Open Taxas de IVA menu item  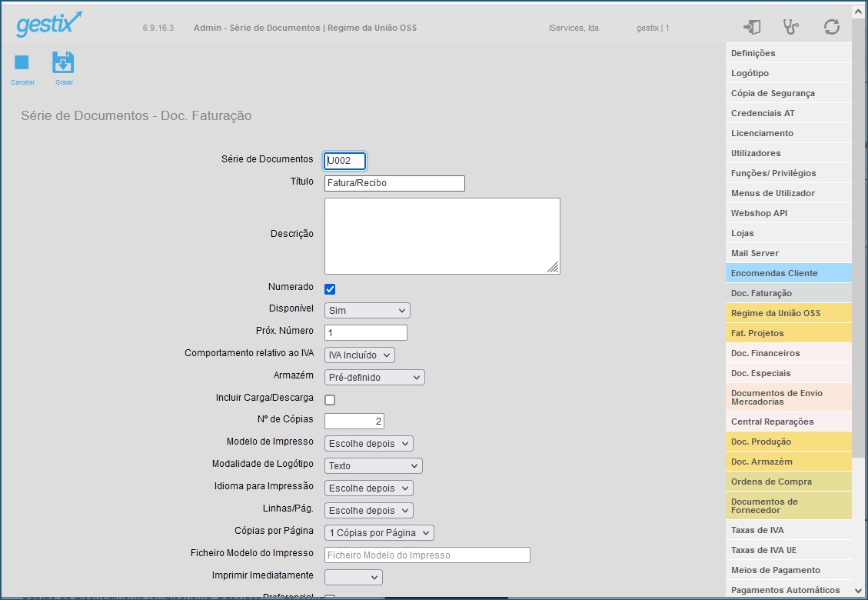click(788, 530)
